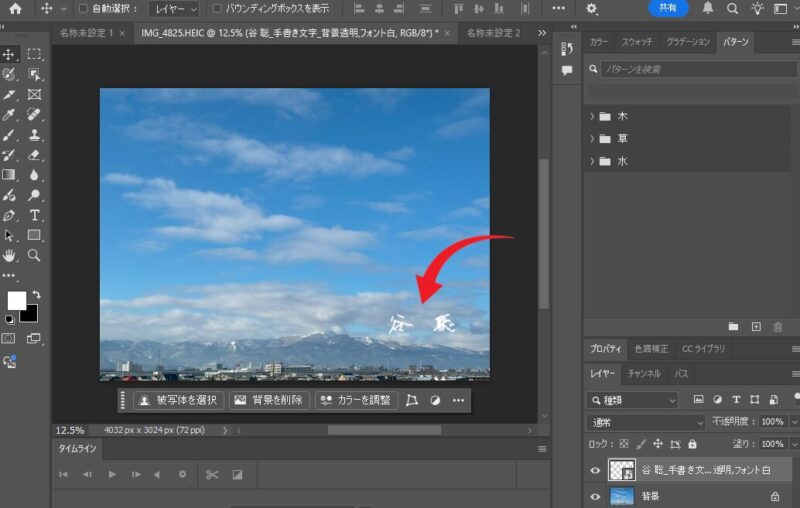Select the Horizontal Type tool
800x508 pixels.
(x=34, y=215)
